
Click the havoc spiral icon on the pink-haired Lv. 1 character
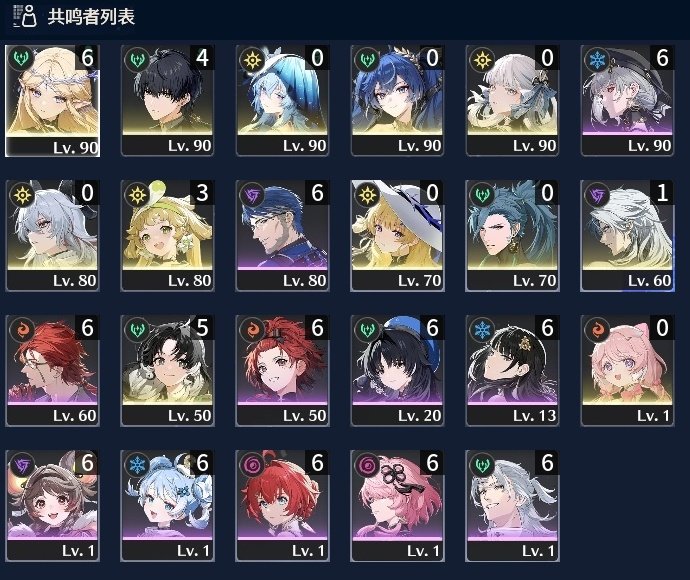(x=367, y=465)
